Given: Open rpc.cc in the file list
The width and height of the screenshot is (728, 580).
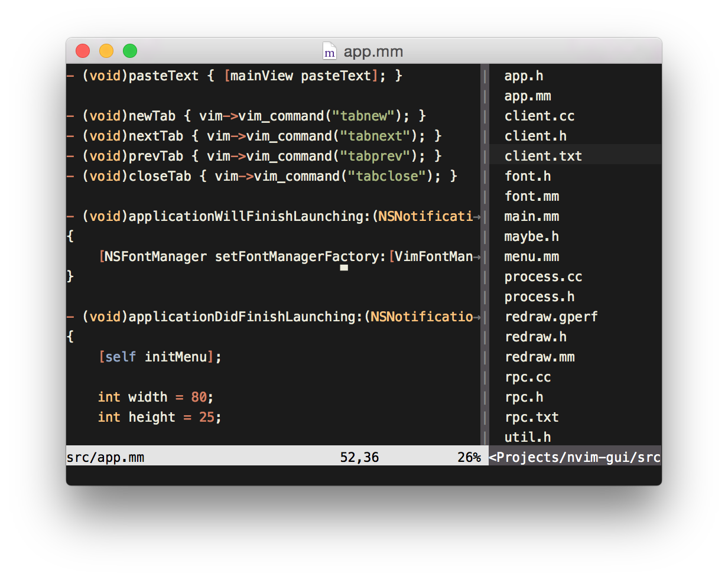Looking at the screenshot, I should 528,377.
